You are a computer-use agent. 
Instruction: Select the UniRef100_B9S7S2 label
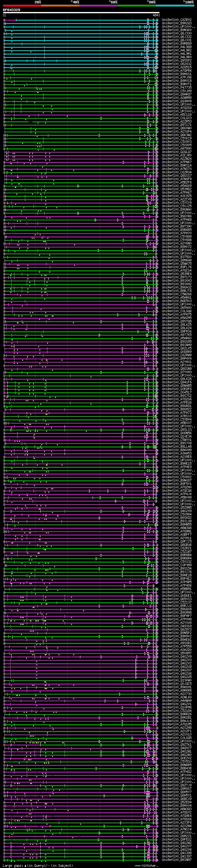point(177,396)
